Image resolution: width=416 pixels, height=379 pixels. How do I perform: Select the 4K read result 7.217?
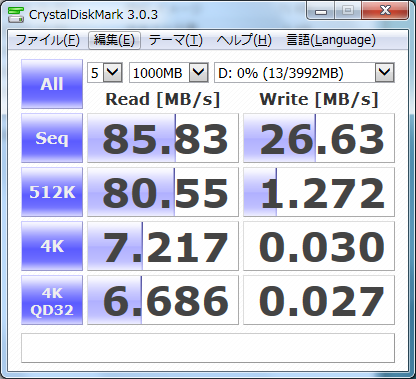click(x=163, y=246)
